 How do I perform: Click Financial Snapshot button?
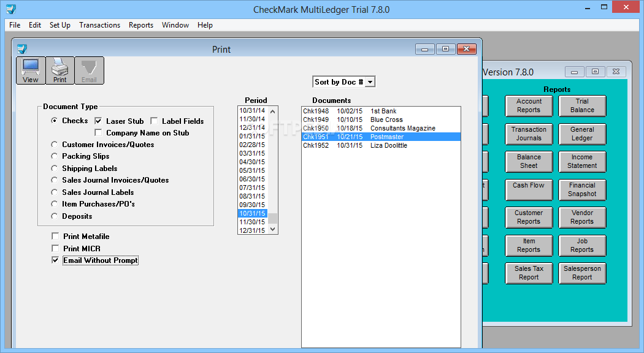[x=583, y=189]
